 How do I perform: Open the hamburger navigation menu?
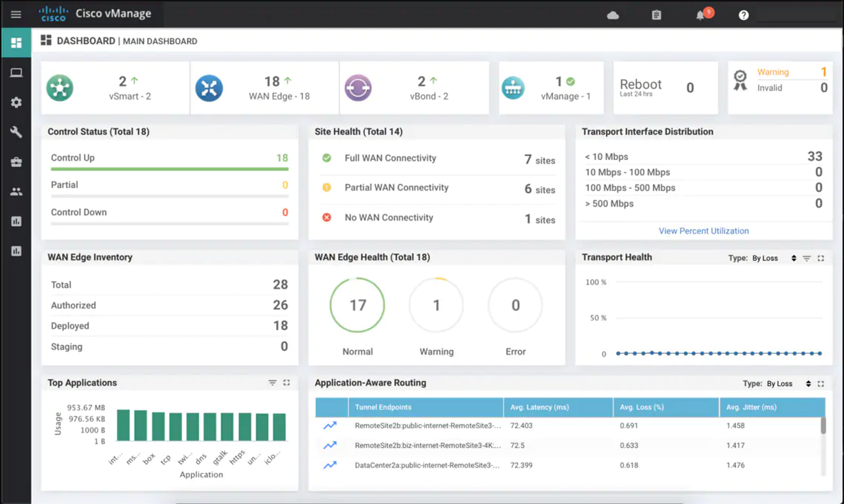[x=16, y=14]
